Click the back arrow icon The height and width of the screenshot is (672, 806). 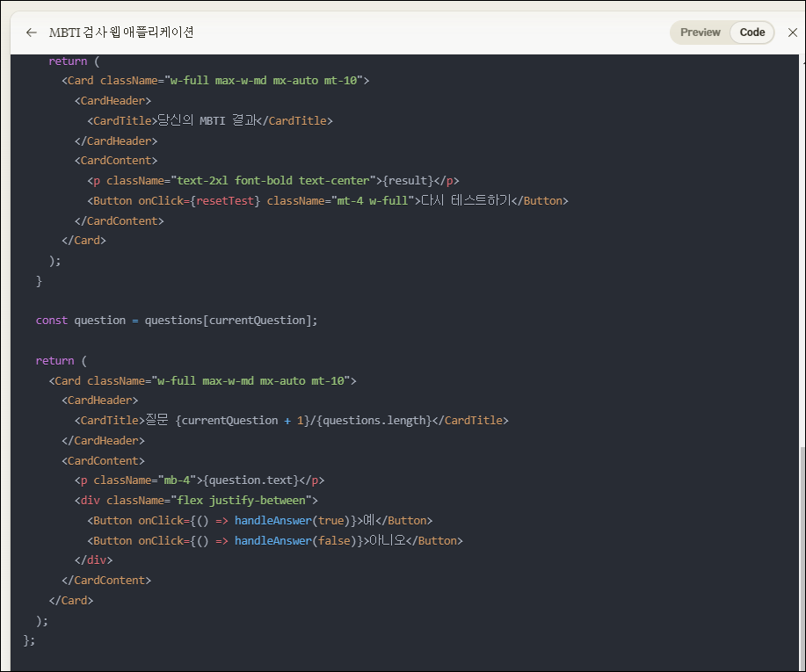click(x=32, y=33)
